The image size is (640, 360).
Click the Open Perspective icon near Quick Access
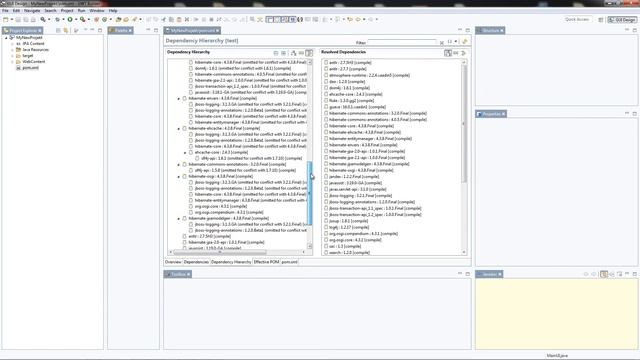point(600,20)
